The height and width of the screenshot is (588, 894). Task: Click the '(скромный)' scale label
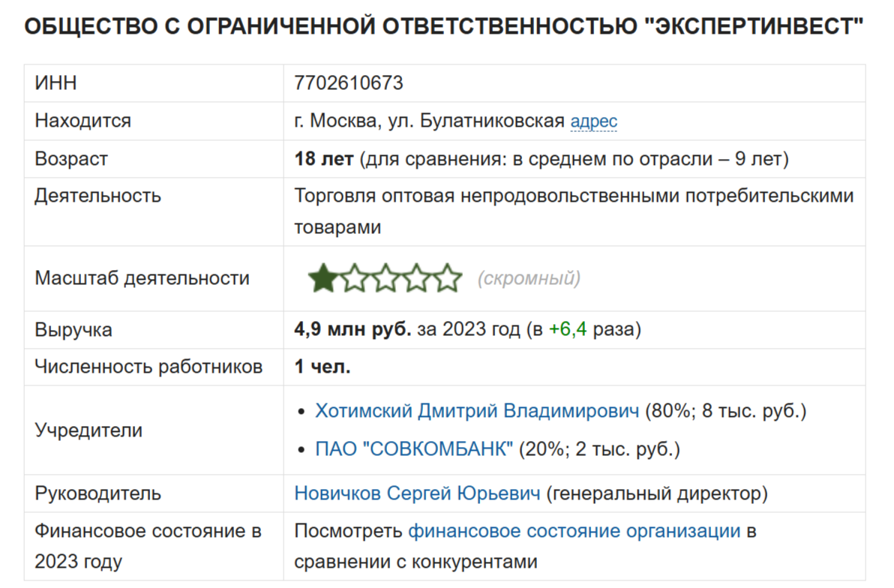coord(529,279)
